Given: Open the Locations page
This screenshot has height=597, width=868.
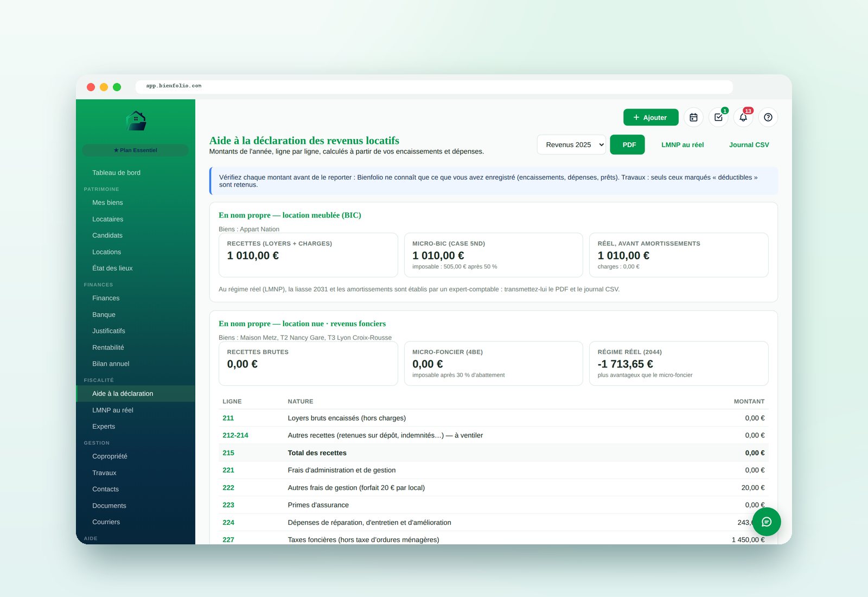Looking at the screenshot, I should tap(136, 252).
